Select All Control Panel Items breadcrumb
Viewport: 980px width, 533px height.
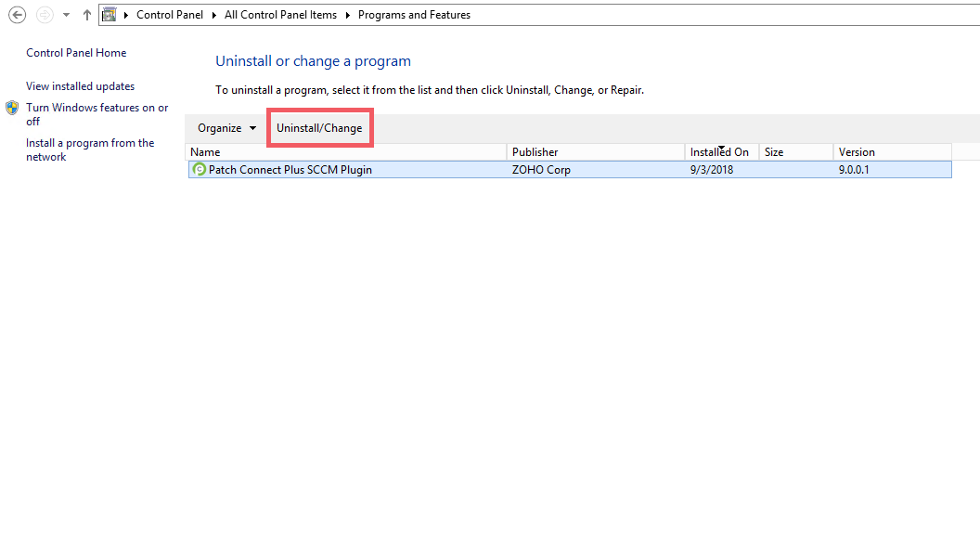[280, 14]
